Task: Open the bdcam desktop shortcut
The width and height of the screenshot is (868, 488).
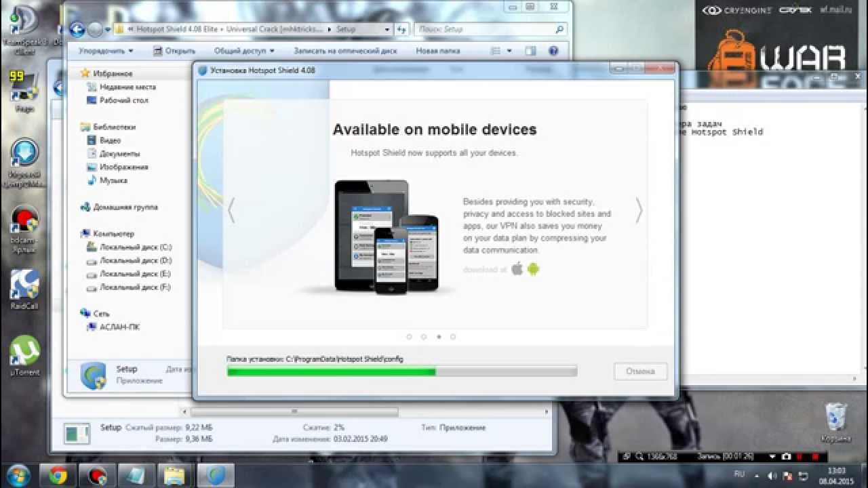Action: pyautogui.click(x=24, y=229)
